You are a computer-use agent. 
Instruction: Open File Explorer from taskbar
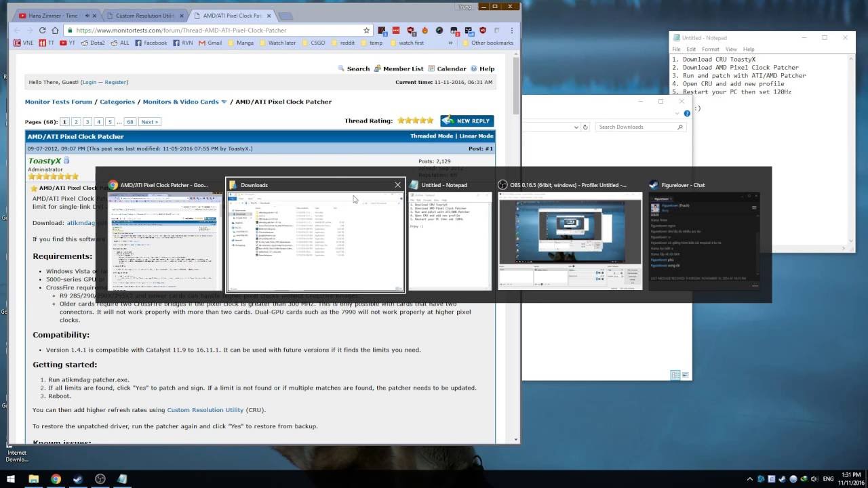pos(33,479)
